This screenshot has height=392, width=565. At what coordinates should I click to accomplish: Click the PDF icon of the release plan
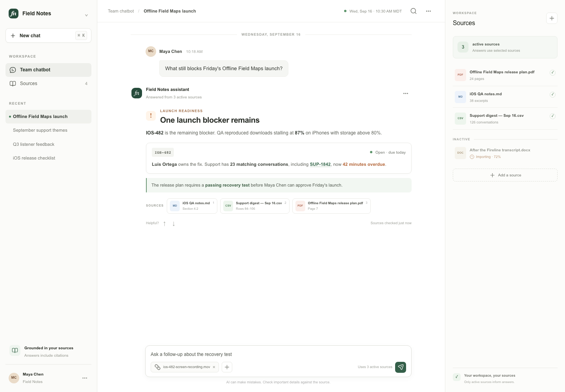[x=460, y=75]
